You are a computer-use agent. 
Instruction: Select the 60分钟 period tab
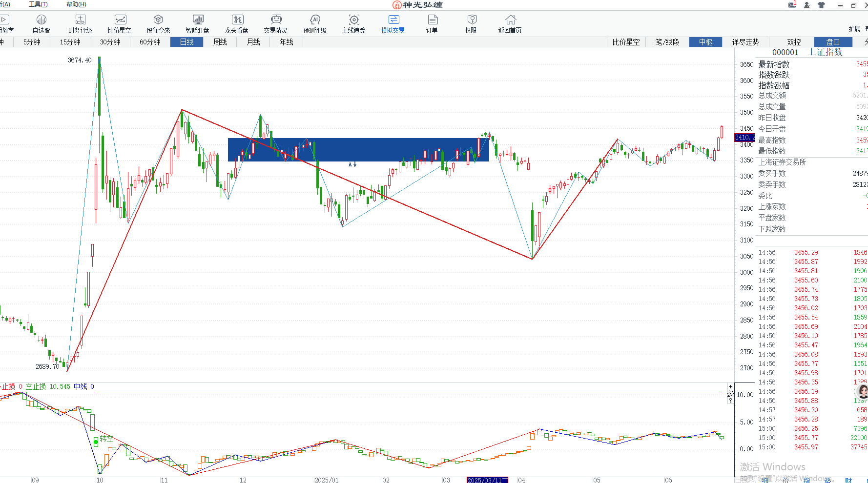pos(150,42)
